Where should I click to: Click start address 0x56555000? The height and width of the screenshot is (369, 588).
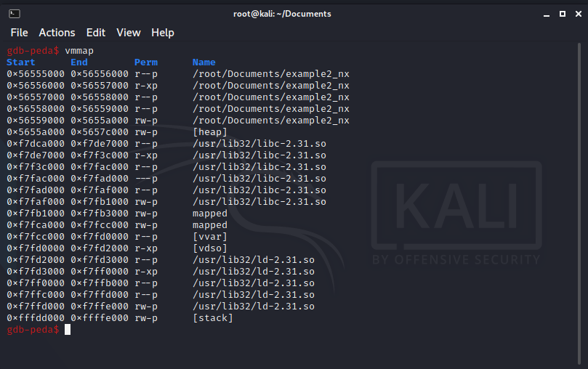click(x=36, y=74)
